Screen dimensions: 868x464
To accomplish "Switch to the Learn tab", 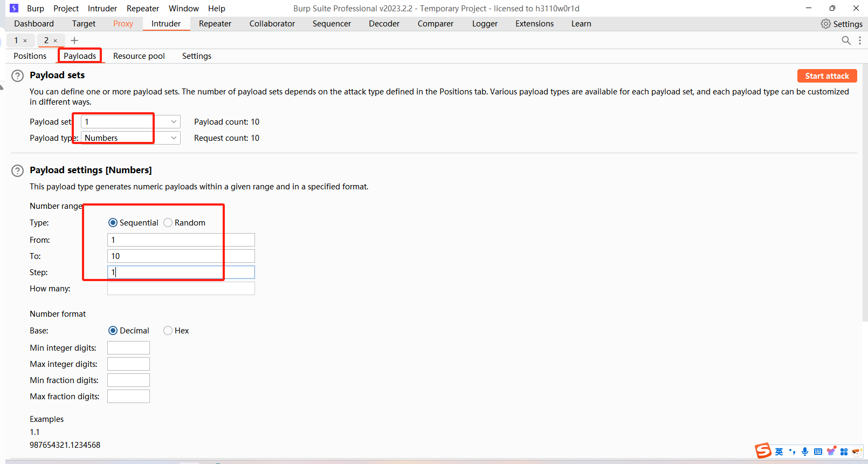I will pyautogui.click(x=581, y=24).
